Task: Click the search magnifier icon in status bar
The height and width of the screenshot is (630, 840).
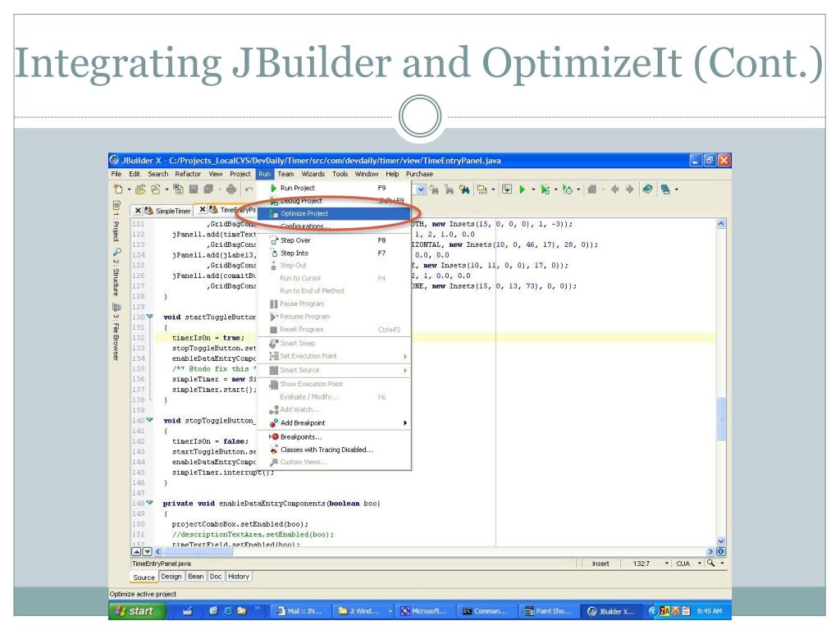Action: click(x=711, y=563)
